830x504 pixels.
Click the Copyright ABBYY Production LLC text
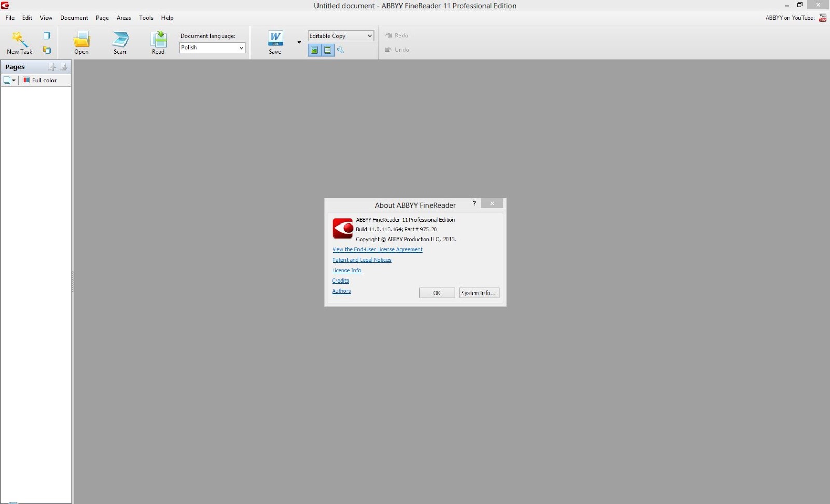pyautogui.click(x=406, y=239)
